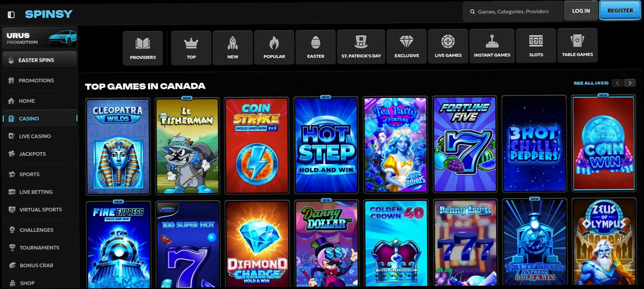Image resolution: width=644 pixels, height=289 pixels.
Task: Click the Live Casino sidebar icon
Action: (11, 136)
